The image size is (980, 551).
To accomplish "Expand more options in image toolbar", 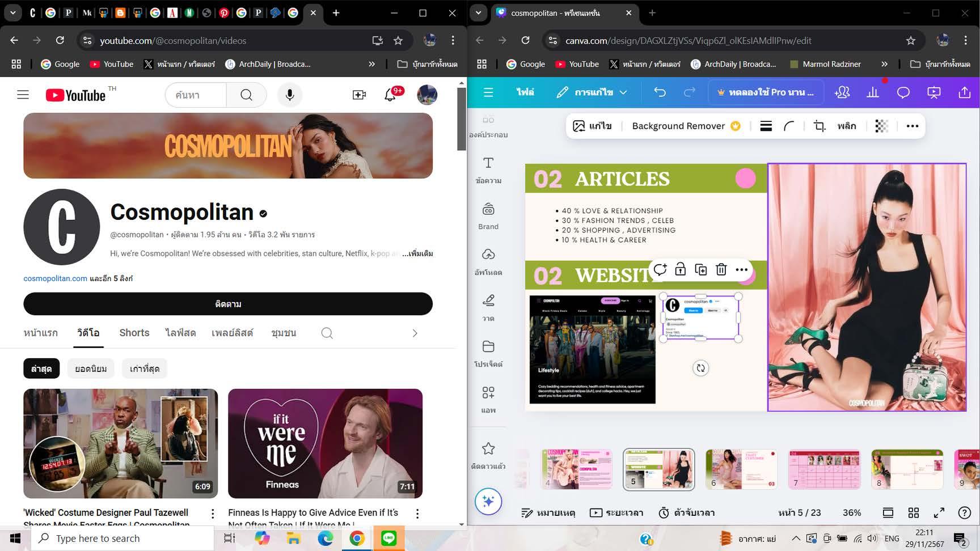I will tap(913, 126).
